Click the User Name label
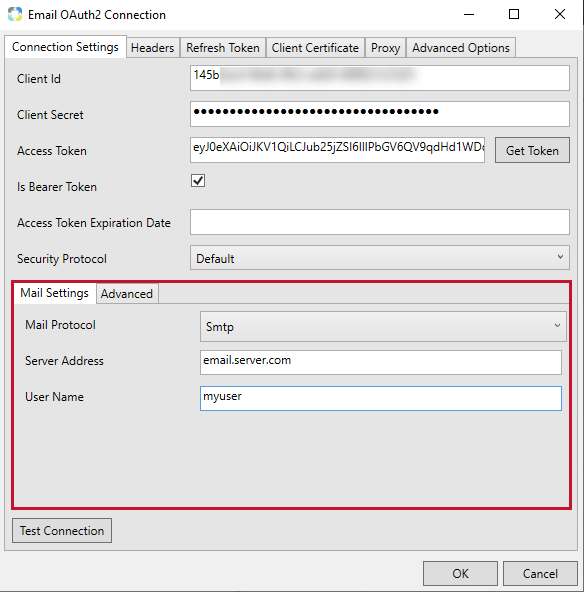The image size is (584, 592). (54, 397)
